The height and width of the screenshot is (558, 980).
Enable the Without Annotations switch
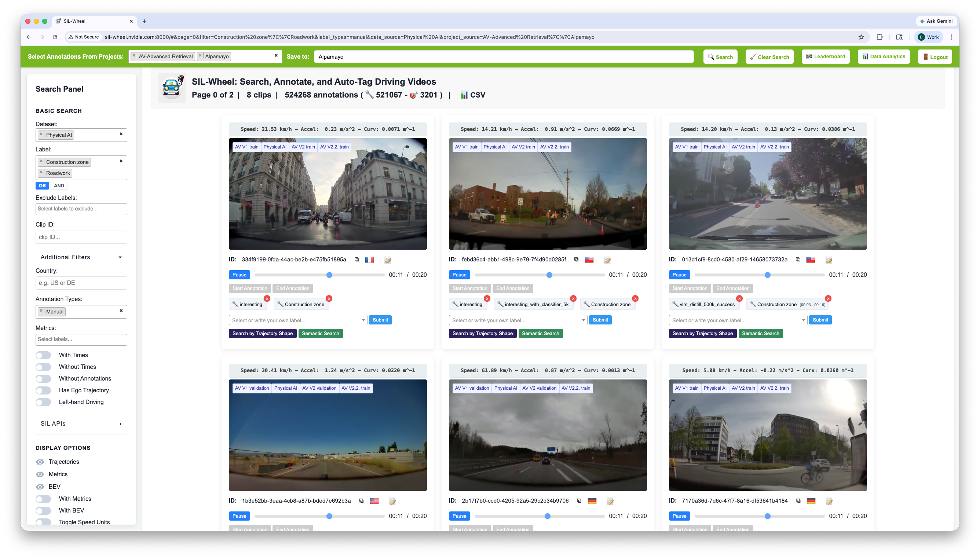point(43,379)
